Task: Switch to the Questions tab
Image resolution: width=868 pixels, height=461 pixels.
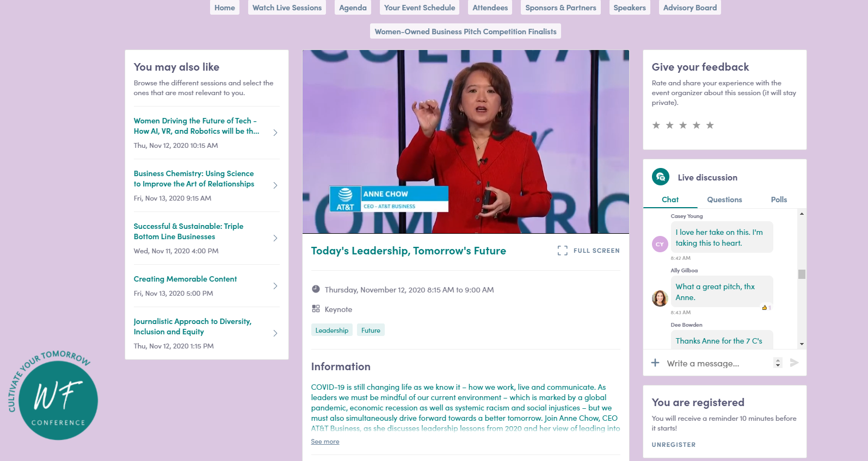Action: tap(724, 200)
